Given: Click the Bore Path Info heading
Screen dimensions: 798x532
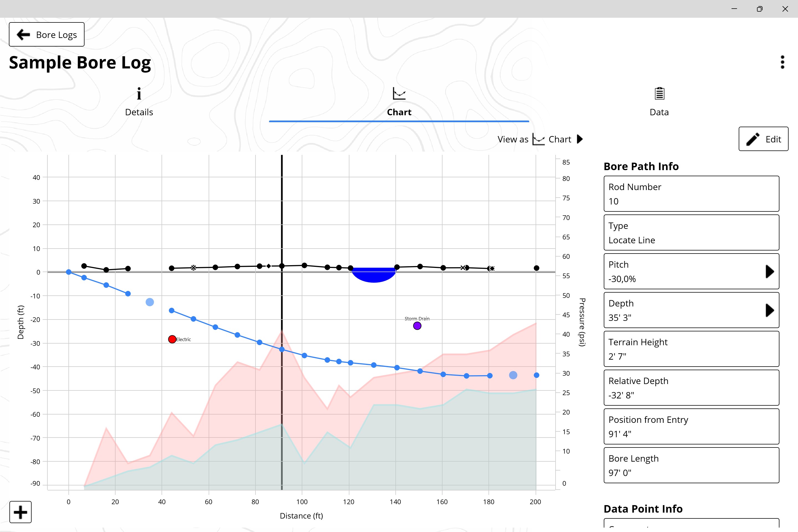Looking at the screenshot, I should coord(641,166).
